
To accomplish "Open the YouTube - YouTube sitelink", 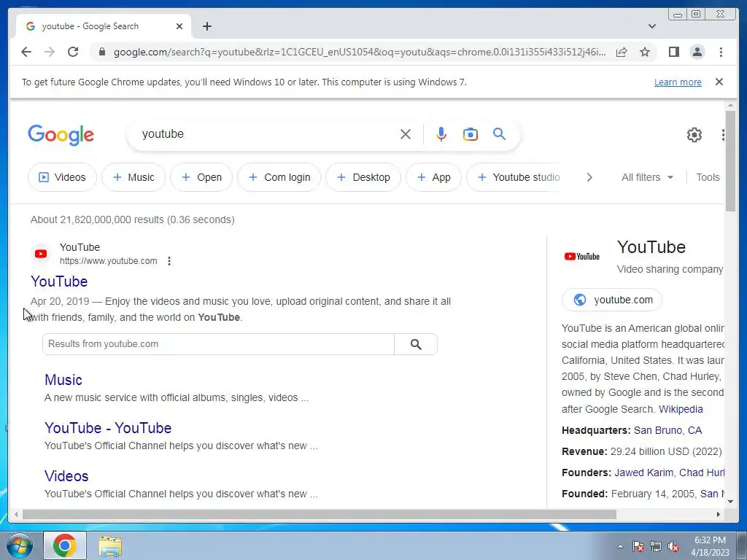I will point(108,428).
